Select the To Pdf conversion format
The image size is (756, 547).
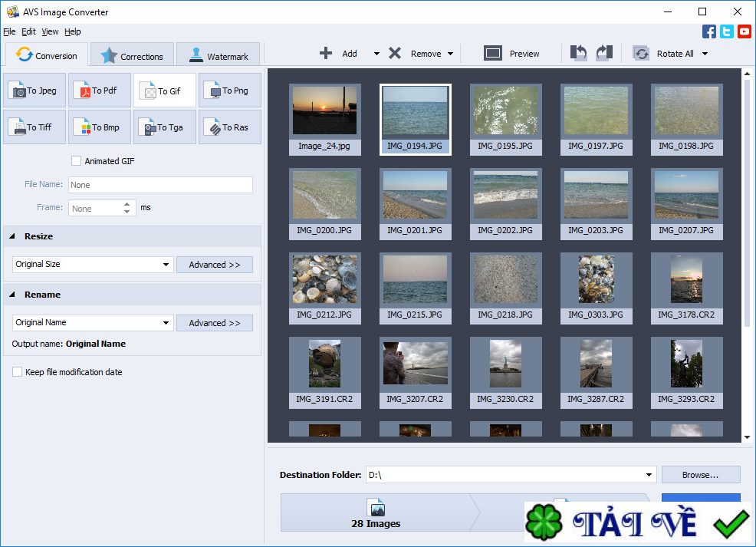point(99,90)
